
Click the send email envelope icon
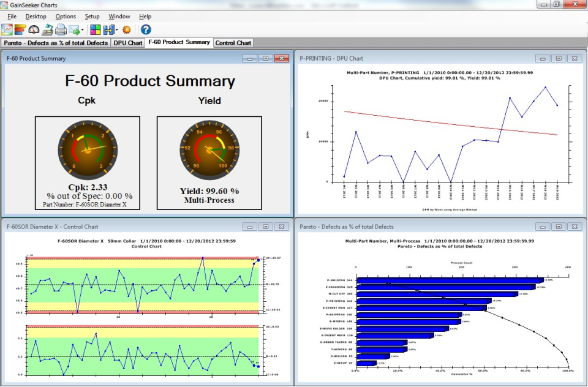click(x=74, y=29)
